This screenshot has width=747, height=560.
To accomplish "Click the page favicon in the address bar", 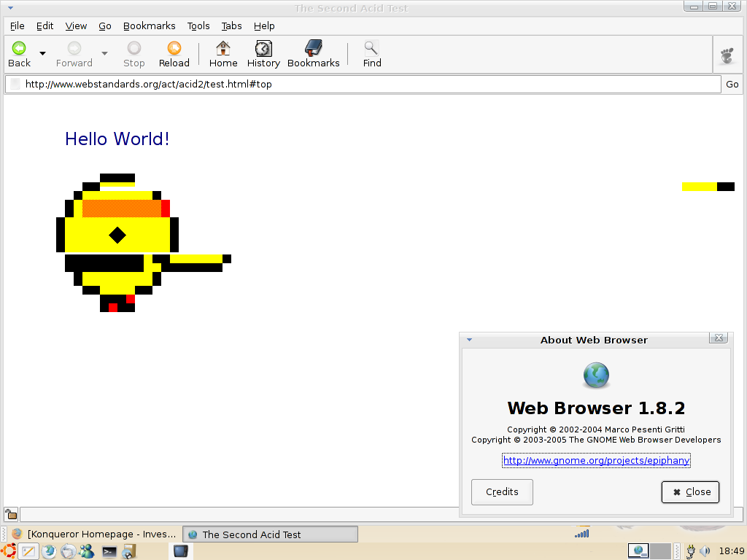I will point(15,85).
